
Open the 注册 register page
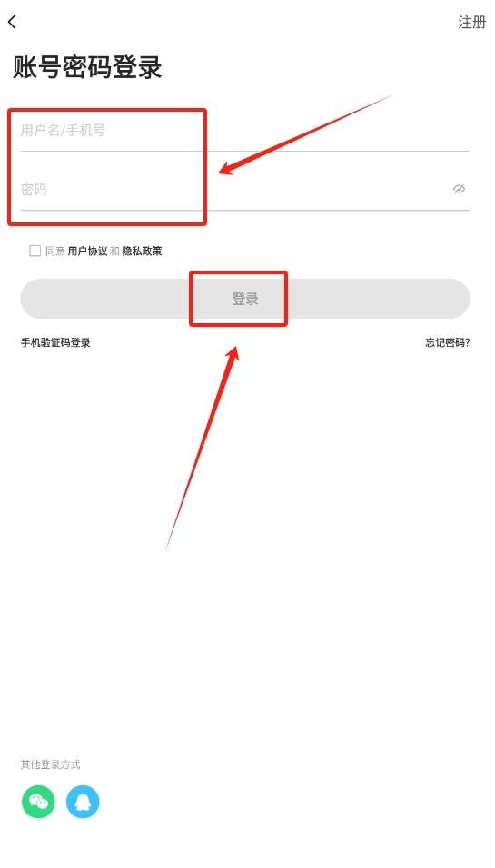coord(471,22)
